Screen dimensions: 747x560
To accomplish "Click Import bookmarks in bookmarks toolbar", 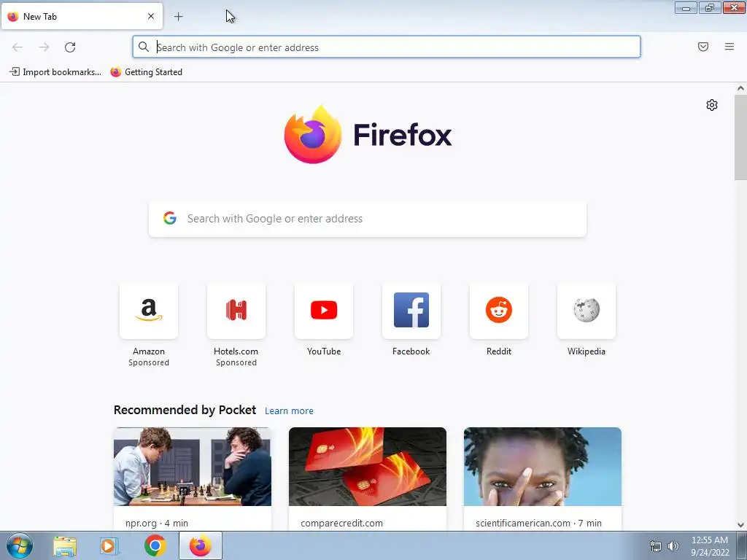I will (55, 72).
